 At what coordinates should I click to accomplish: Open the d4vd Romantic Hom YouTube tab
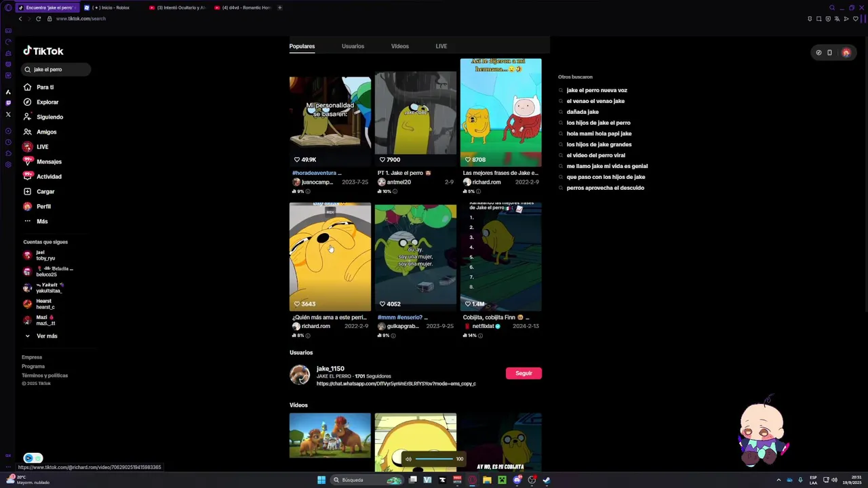[242, 7]
